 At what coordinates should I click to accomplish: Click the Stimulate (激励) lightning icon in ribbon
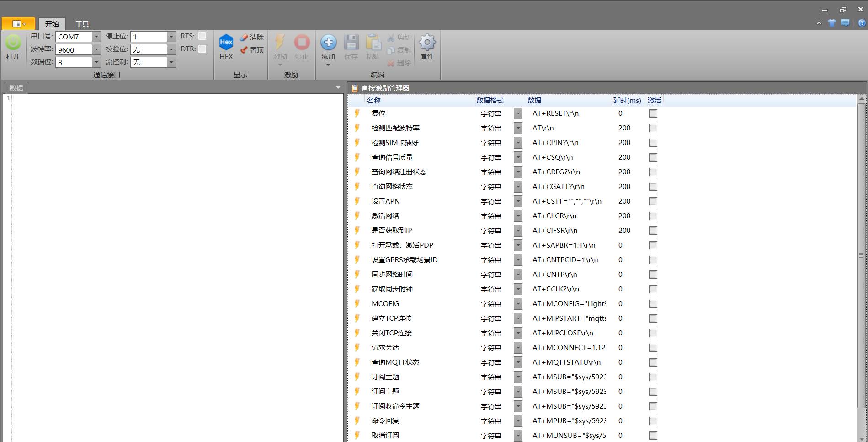coord(280,42)
